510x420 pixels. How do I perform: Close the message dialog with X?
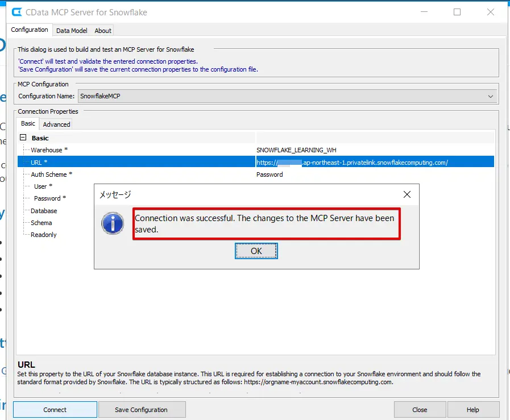[407, 194]
